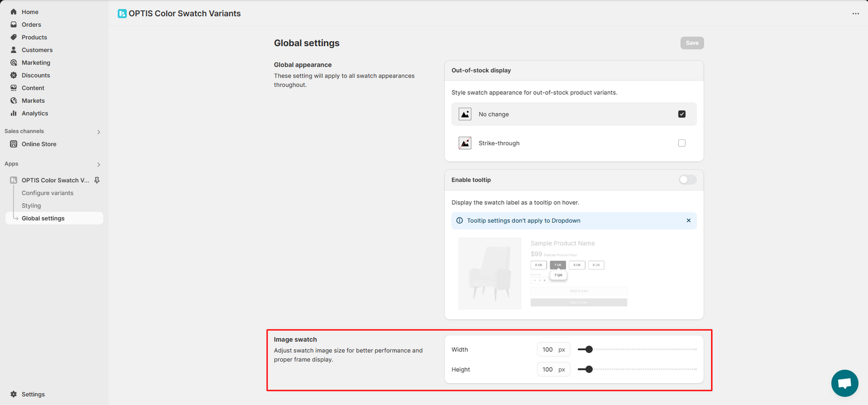Viewport: 868px width, 405px height.
Task: Click the Settings gear icon
Action: pos(14,394)
